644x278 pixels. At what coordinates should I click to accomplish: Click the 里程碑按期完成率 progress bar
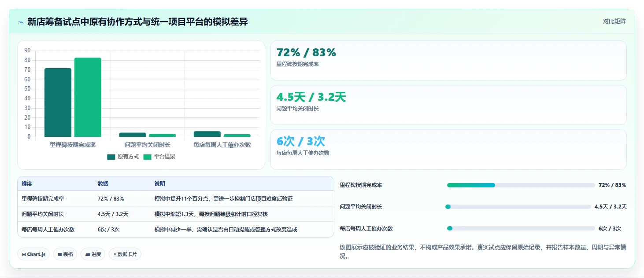tap(521, 185)
